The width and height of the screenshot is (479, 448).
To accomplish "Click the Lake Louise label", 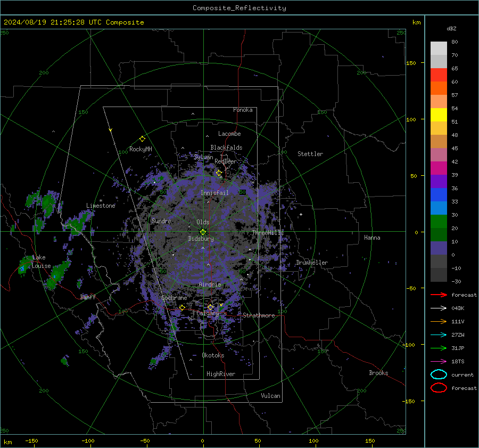I will [41, 262].
